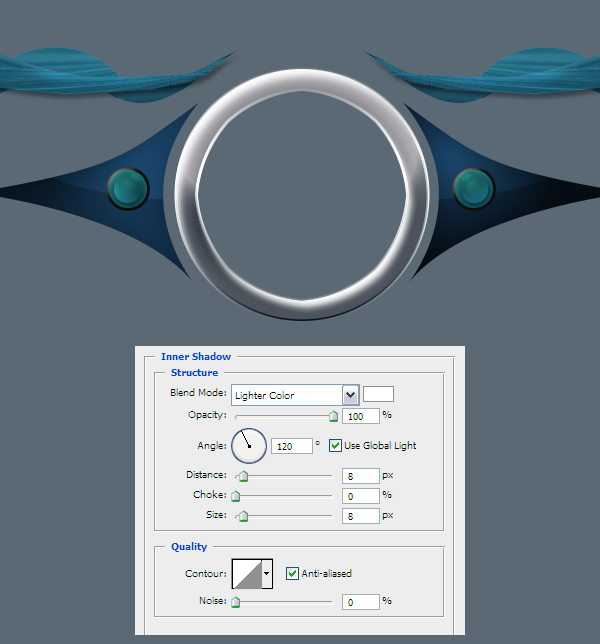Viewport: 600px width, 644px height.
Task: Expand the Contour picker arrow
Action: point(267,574)
